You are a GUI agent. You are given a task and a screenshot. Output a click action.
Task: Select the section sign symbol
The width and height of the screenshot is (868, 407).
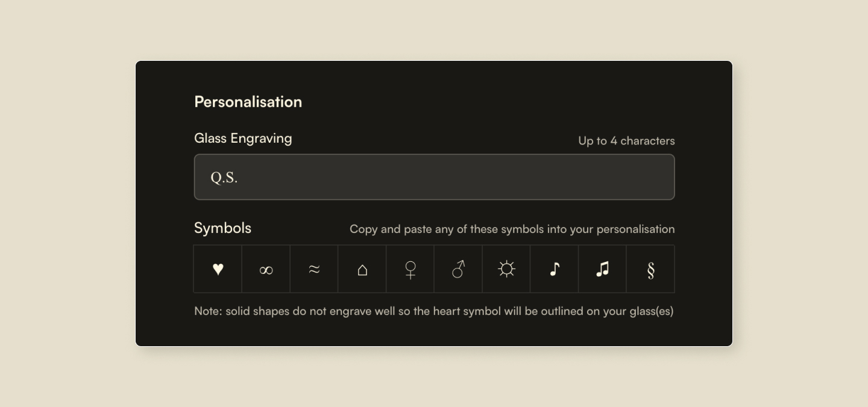point(650,269)
